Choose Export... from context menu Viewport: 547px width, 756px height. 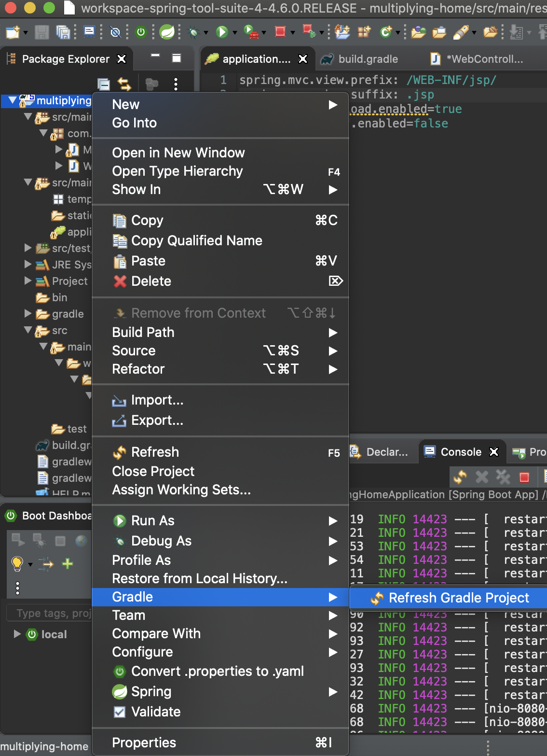pos(220,420)
